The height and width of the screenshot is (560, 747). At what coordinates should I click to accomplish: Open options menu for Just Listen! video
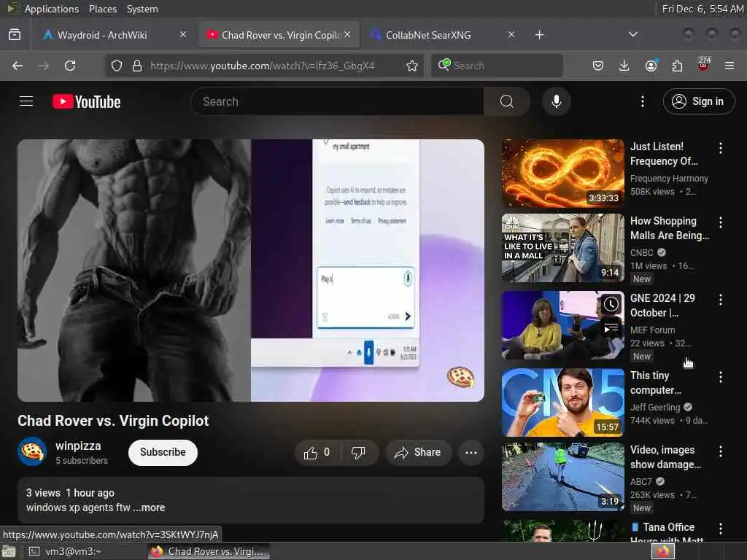(x=720, y=148)
